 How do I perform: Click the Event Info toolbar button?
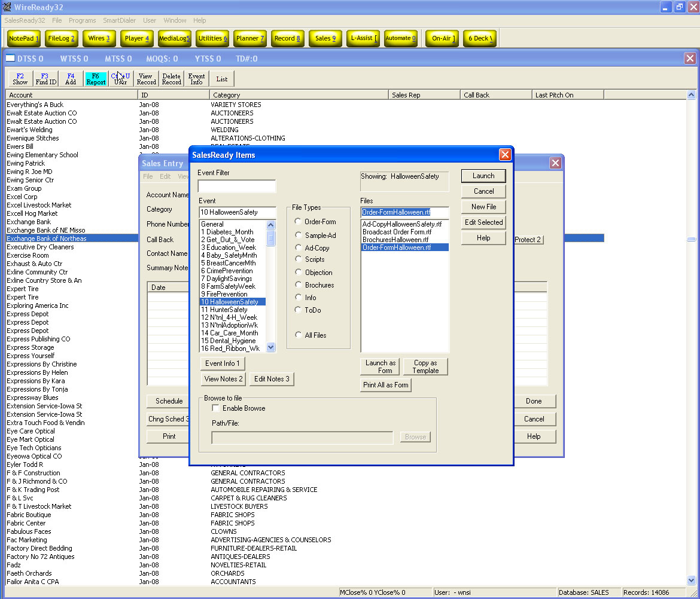coord(196,79)
